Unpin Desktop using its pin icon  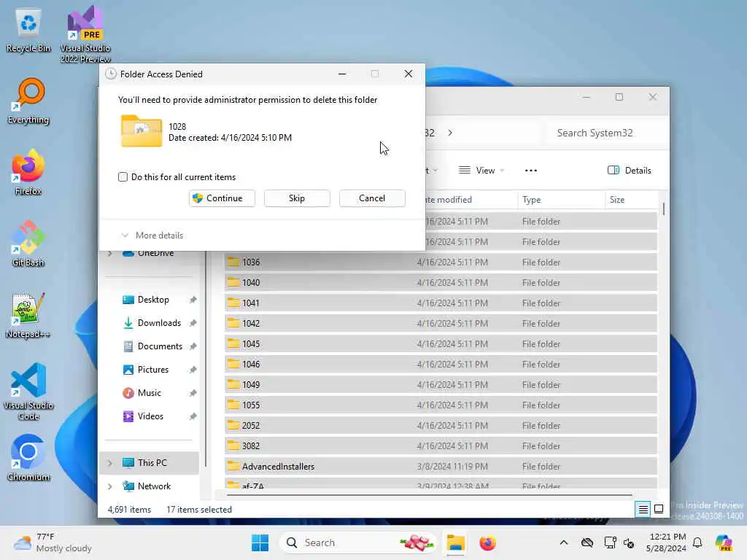click(193, 300)
